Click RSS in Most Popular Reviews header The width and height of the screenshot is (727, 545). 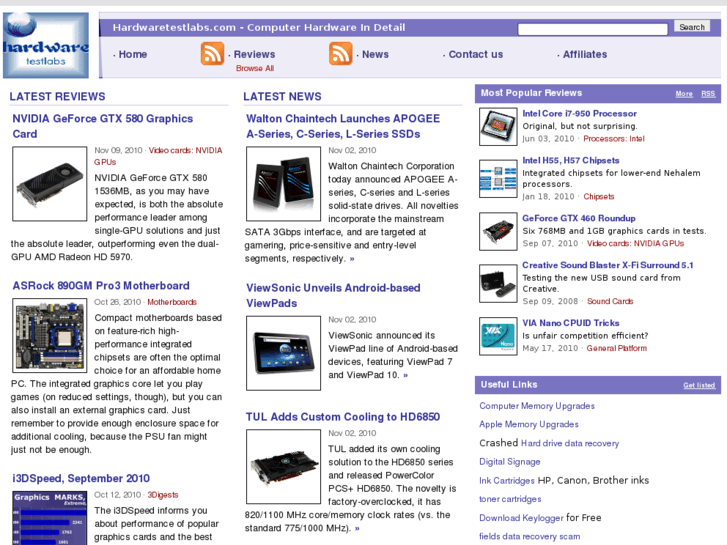tap(708, 94)
